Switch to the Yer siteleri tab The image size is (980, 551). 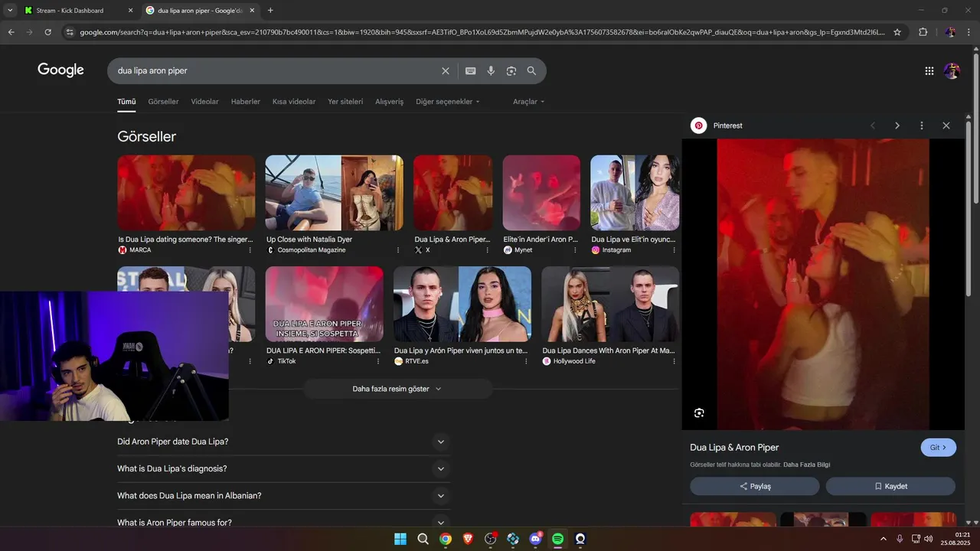coord(345,102)
